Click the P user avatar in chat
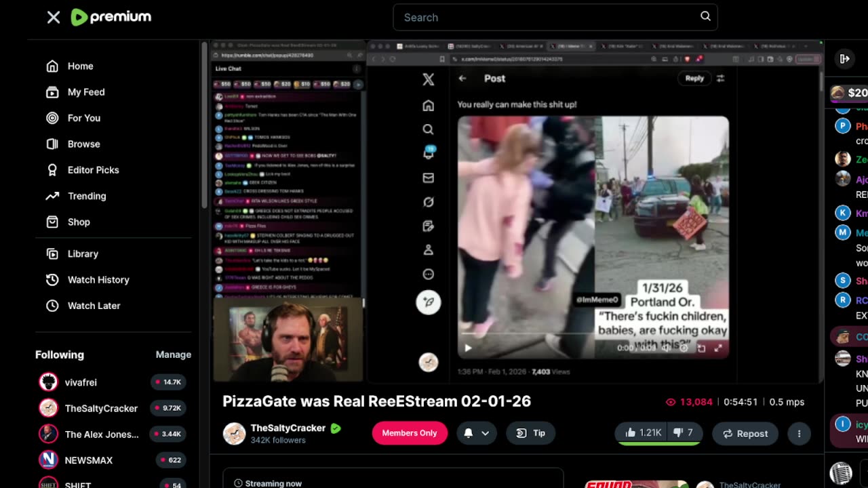 pyautogui.click(x=842, y=126)
